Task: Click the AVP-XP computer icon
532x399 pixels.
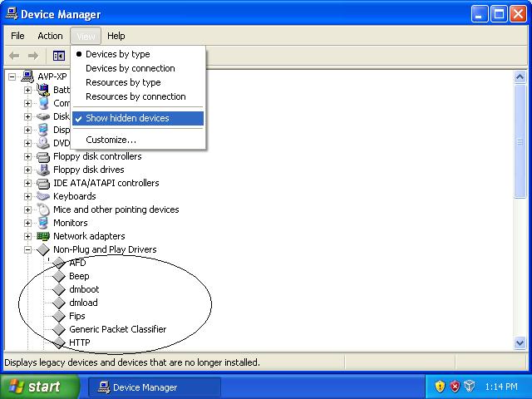Action: pos(27,76)
